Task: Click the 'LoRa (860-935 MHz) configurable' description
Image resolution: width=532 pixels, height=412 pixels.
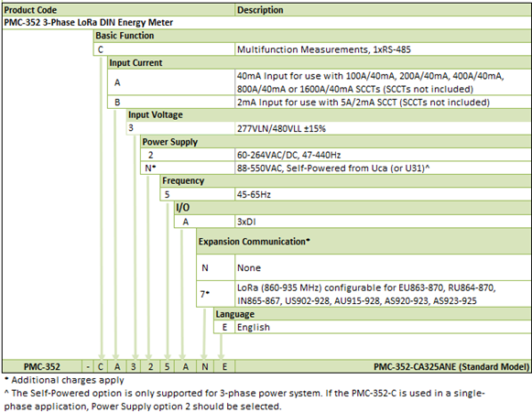Action: point(366,294)
